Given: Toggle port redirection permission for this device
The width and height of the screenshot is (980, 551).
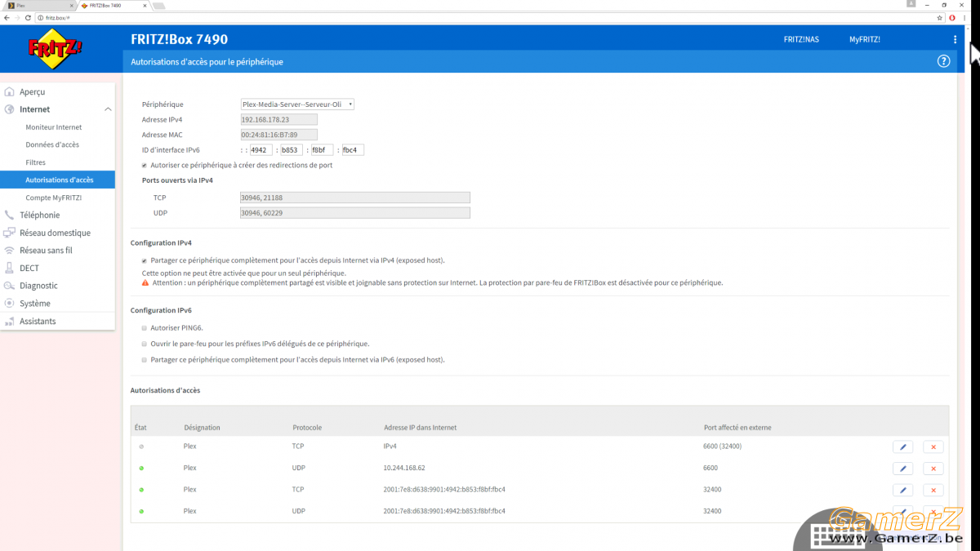Looking at the screenshot, I should pyautogui.click(x=145, y=165).
